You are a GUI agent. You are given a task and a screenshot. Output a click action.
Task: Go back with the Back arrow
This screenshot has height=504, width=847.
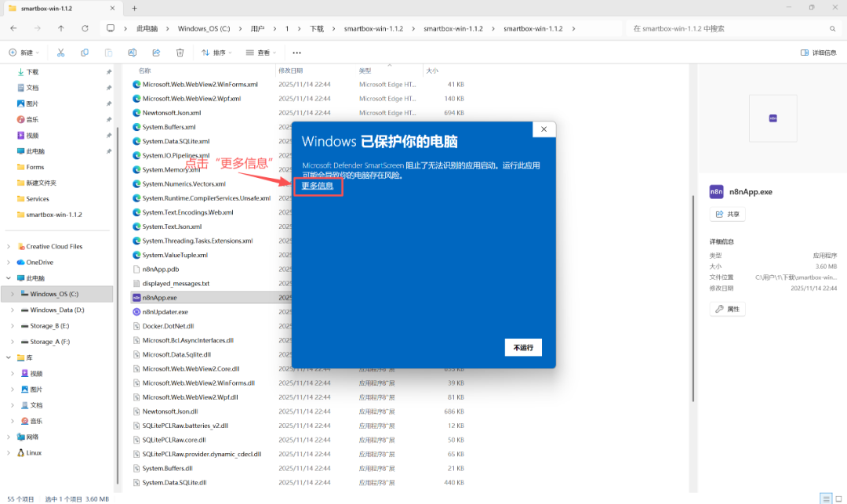point(13,28)
